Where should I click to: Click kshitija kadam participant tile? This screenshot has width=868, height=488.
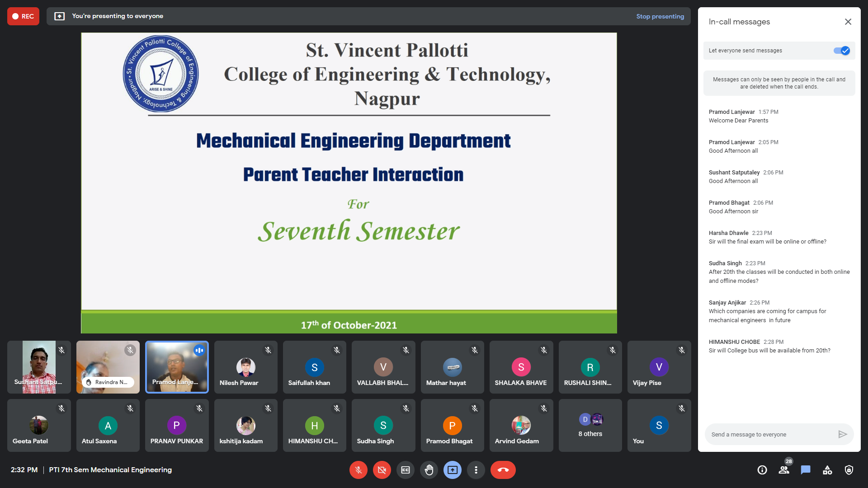pos(246,425)
